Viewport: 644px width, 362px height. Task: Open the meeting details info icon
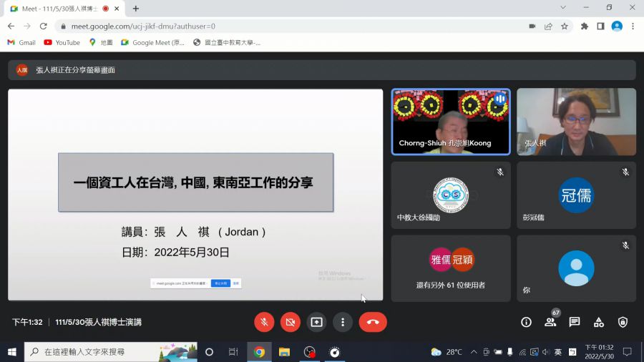(x=526, y=322)
